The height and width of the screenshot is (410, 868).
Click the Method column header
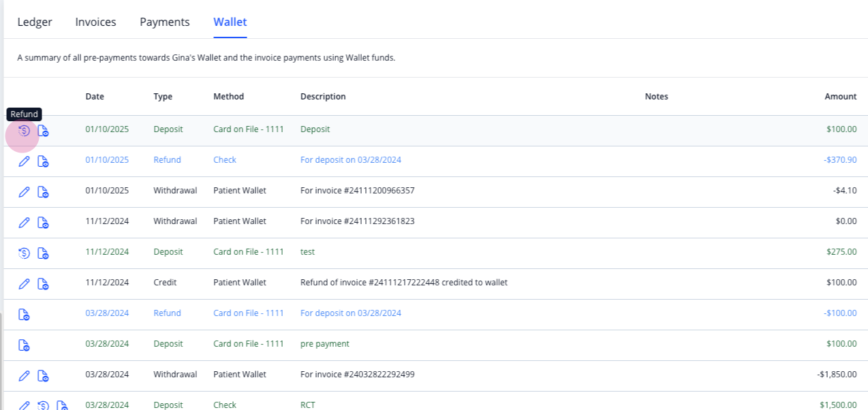coord(228,97)
